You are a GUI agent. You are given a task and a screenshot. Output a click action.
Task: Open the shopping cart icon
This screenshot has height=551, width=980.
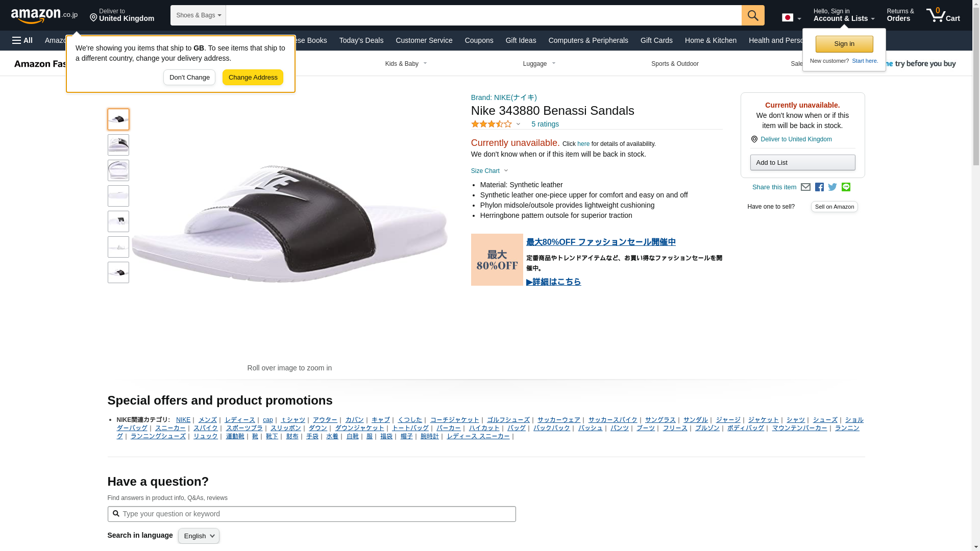pos(943,15)
